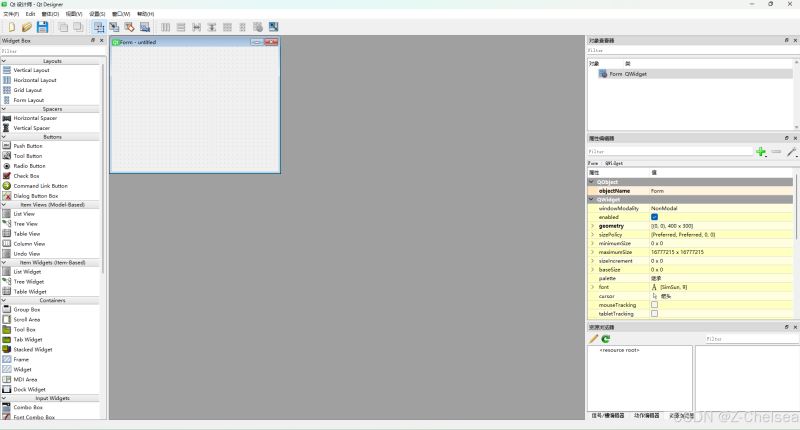Click the wrench configure property editor icon
This screenshot has height=430, width=800.
[791, 151]
